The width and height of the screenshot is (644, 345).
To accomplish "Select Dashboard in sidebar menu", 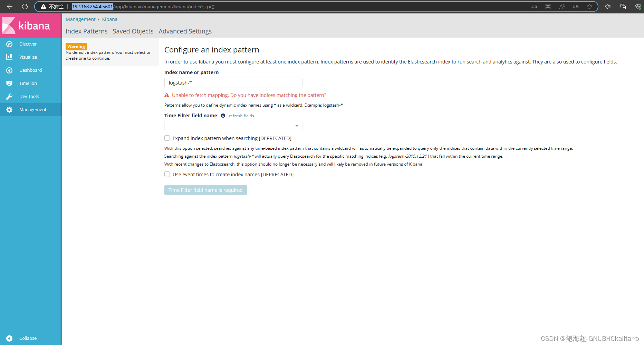I will 31,70.
